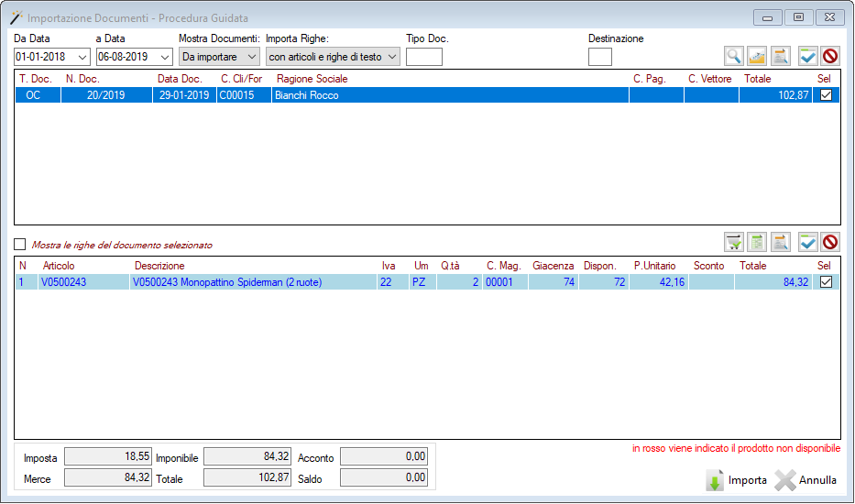Toggle Sel checkbox for article V0500243 row

click(826, 282)
